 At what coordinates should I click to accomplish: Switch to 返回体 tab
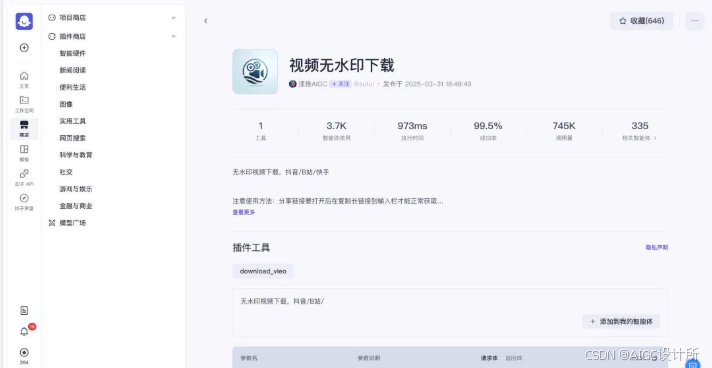tap(514, 358)
